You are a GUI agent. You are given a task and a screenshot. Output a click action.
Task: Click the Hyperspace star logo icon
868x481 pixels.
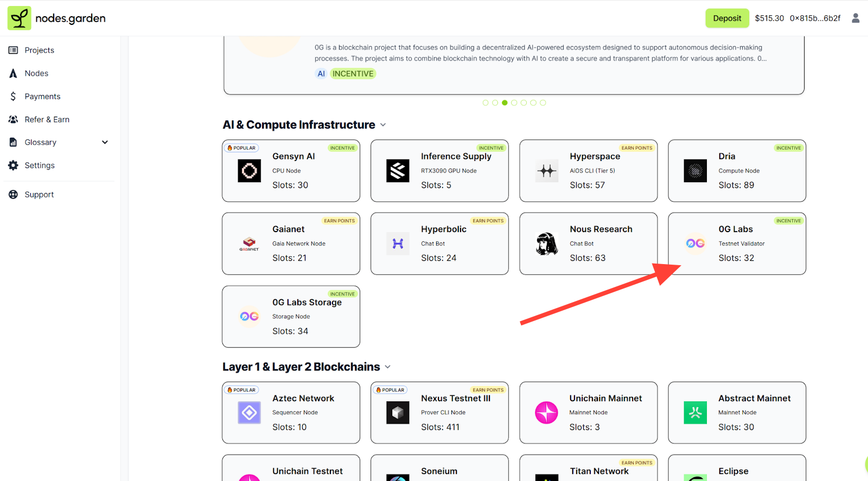[547, 171]
